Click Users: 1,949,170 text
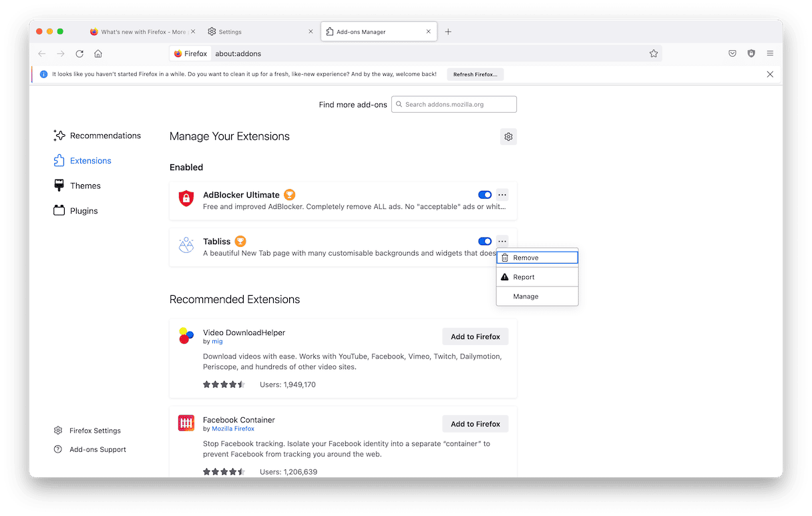812x516 pixels. (288, 384)
